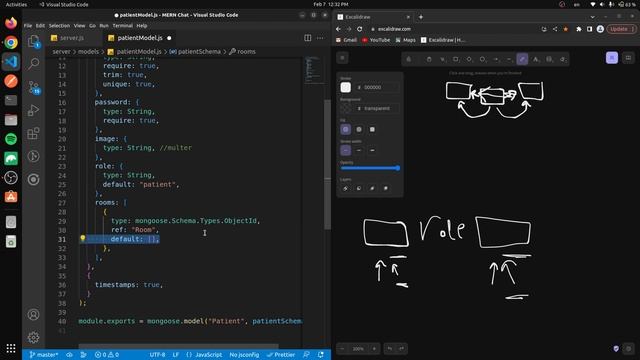This screenshot has width=640, height=360.
Task: Select the Excalidraw line tool
Action: 509,59
